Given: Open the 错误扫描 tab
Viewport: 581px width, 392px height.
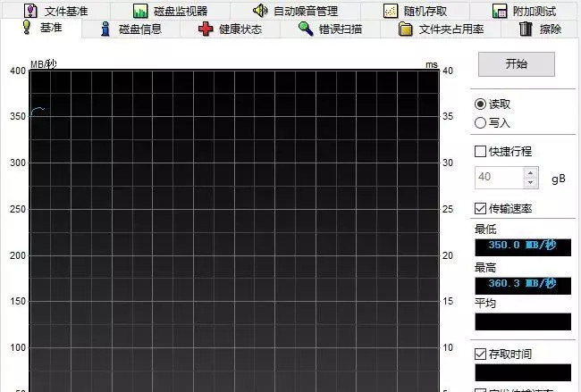Looking at the screenshot, I should tap(330, 29).
